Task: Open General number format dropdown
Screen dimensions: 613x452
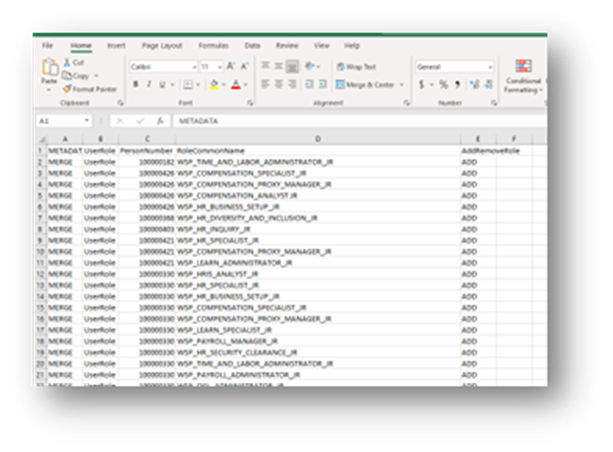Action: pos(490,67)
